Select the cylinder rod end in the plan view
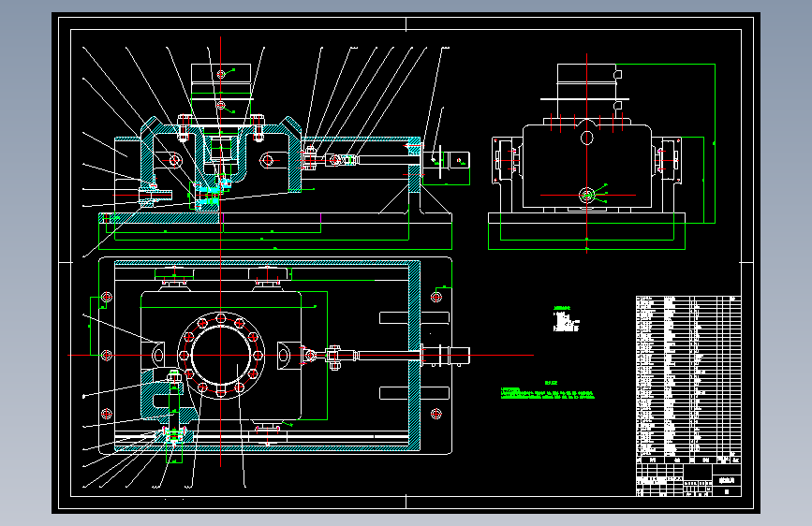Screen dimensions: 812x526 [447, 356]
